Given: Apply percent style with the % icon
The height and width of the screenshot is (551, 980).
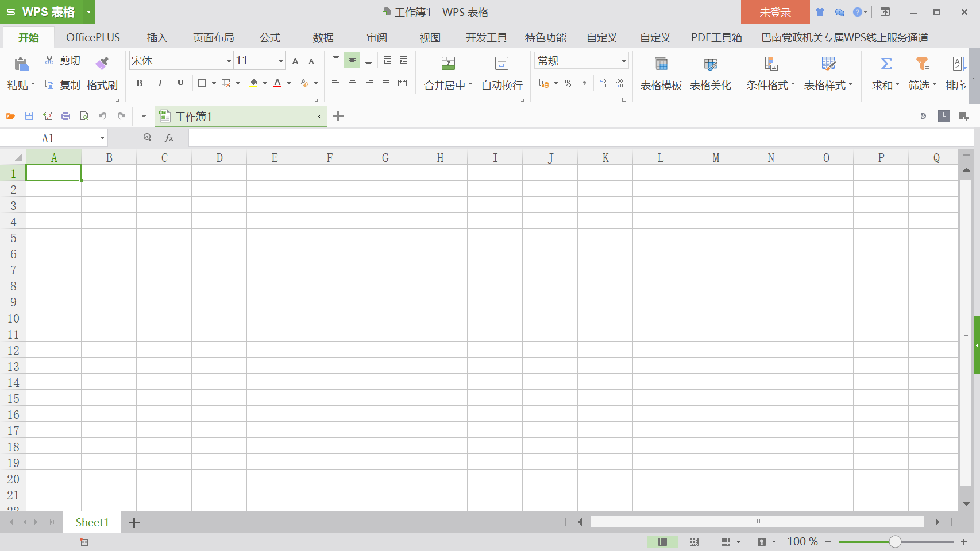Looking at the screenshot, I should (568, 83).
